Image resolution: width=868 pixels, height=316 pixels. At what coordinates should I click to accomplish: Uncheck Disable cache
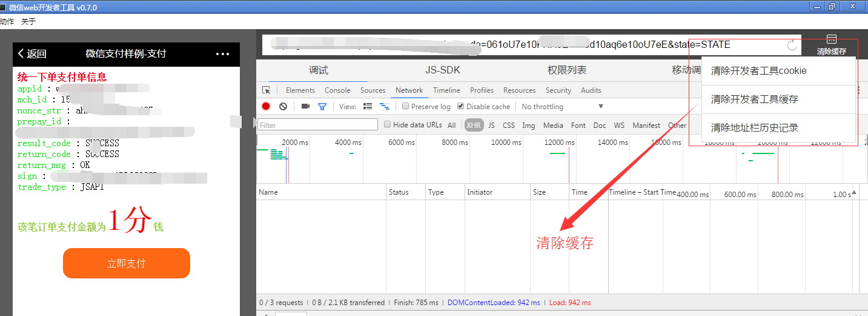[x=461, y=106]
